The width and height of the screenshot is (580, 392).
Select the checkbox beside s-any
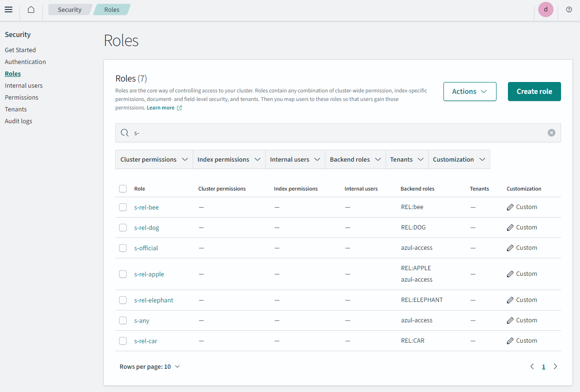point(123,320)
